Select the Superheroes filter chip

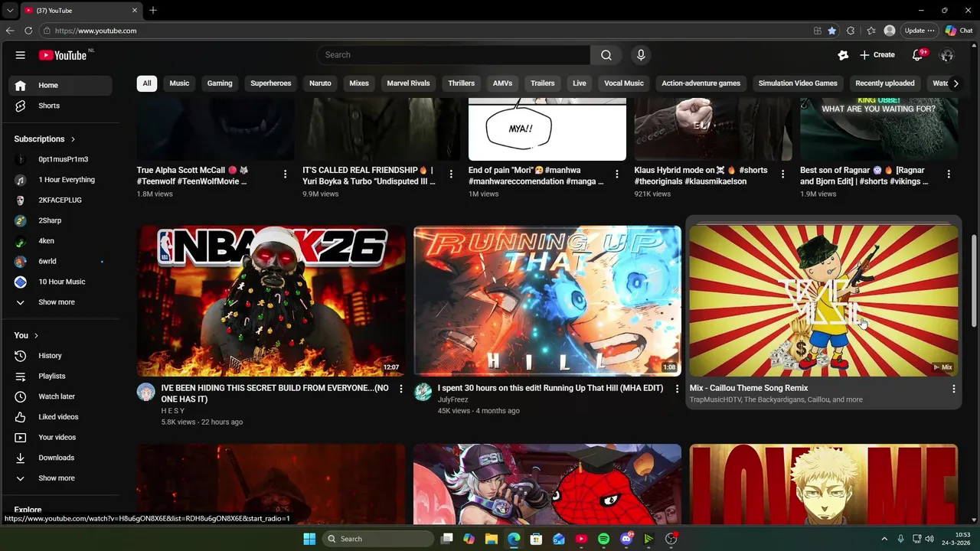pos(271,83)
